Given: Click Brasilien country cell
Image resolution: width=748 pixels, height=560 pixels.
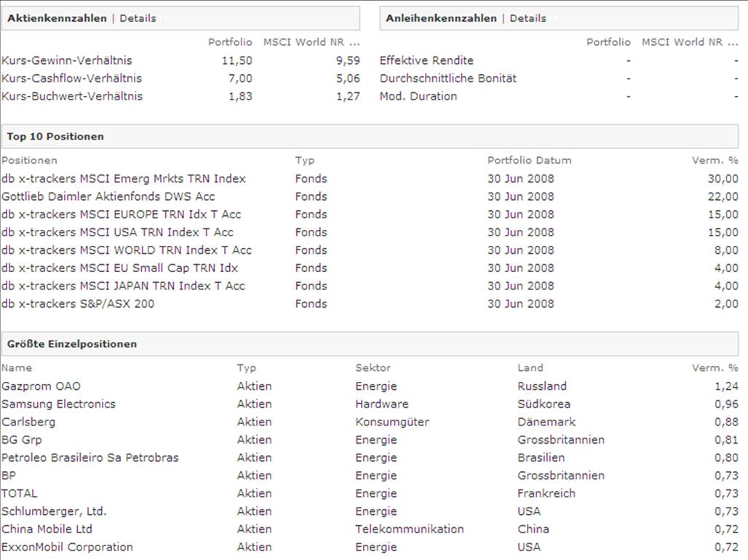Looking at the screenshot, I should 541,458.
